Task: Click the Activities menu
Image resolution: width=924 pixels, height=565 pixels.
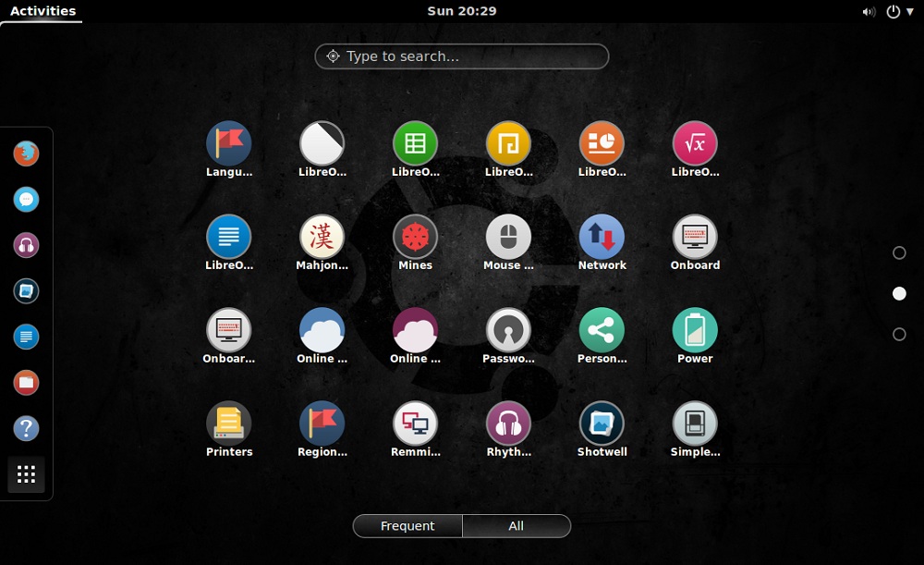Action: [41, 10]
